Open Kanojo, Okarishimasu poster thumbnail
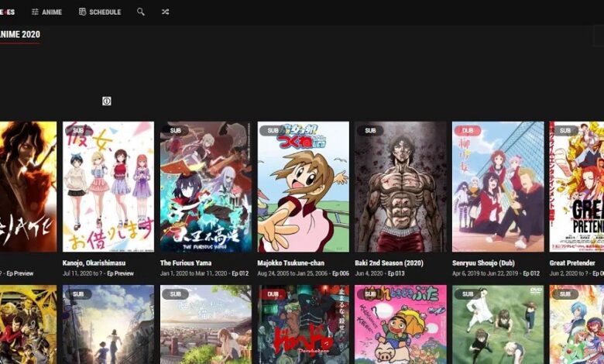This screenshot has width=604, height=364. (x=108, y=187)
